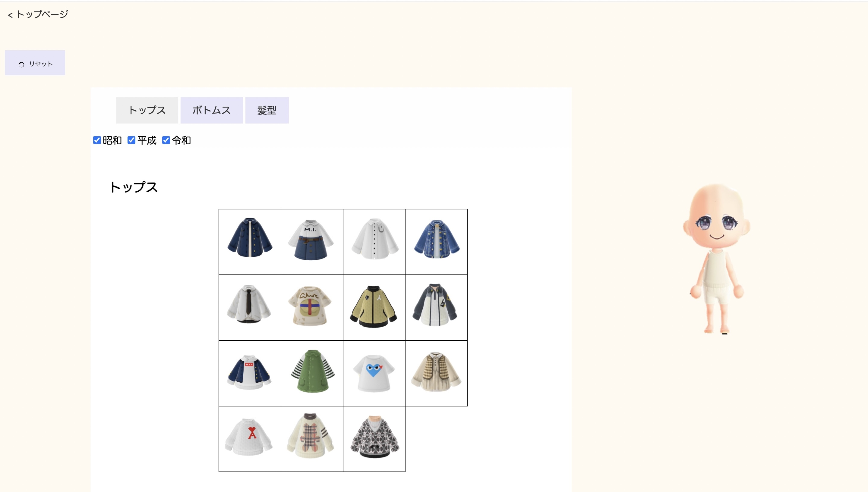Toggle the 平成 era checkbox
This screenshot has width=868, height=492.
pyautogui.click(x=131, y=140)
